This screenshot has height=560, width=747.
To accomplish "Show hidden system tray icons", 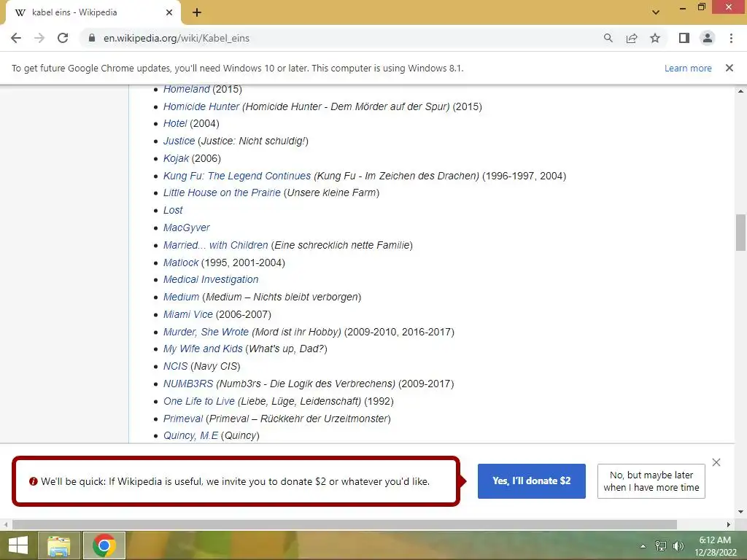I will point(643,546).
